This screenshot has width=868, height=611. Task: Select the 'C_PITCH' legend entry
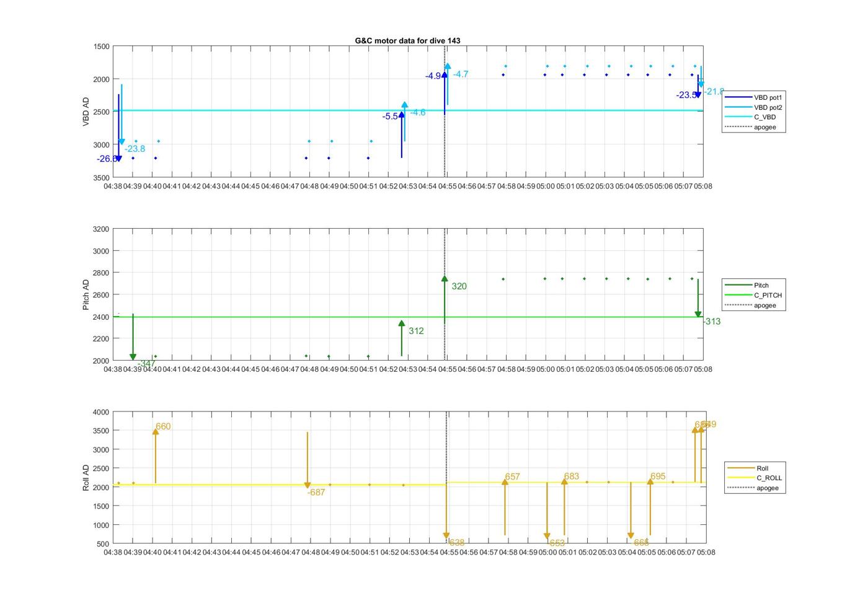754,295
